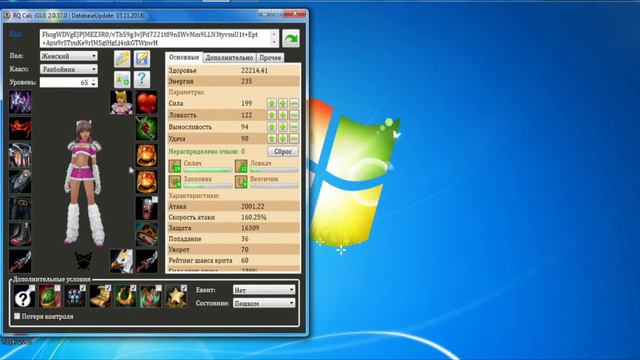Click the black emblem under the character
The width and height of the screenshot is (640, 360).
point(83,261)
